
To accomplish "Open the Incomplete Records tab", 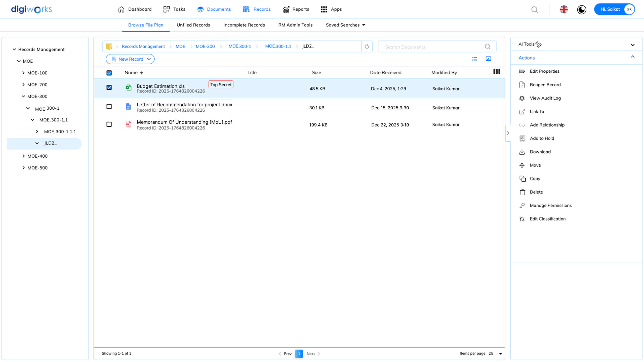I will point(244,25).
